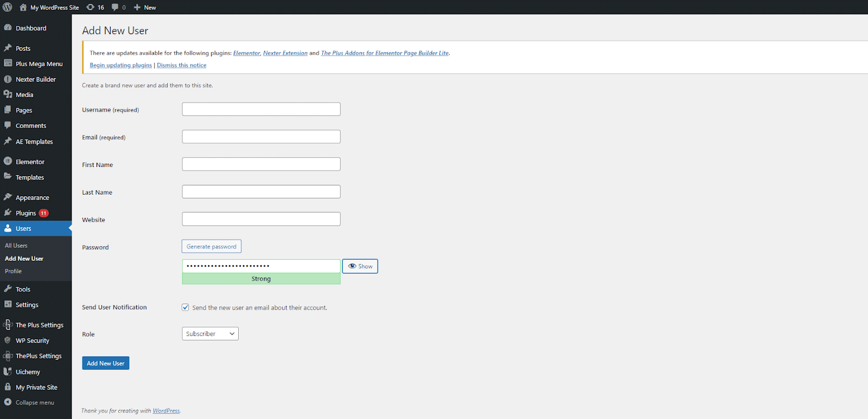This screenshot has height=419, width=868.
Task: Click the Tools wrench icon
Action: 8,289
